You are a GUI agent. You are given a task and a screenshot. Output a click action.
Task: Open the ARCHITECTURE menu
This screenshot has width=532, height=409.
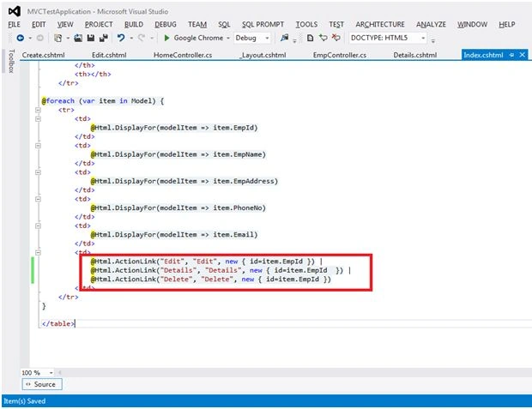pyautogui.click(x=380, y=24)
